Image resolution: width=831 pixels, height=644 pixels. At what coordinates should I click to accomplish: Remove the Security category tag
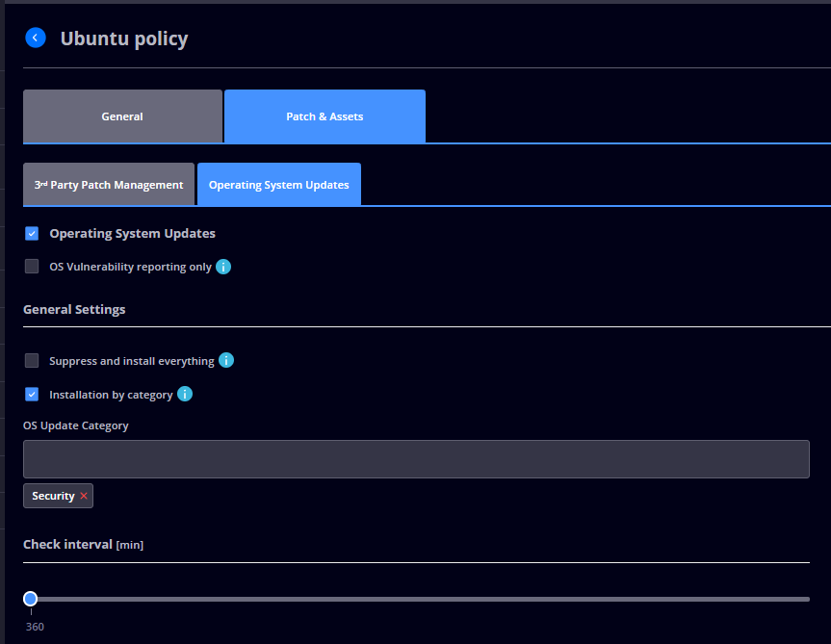tap(84, 496)
